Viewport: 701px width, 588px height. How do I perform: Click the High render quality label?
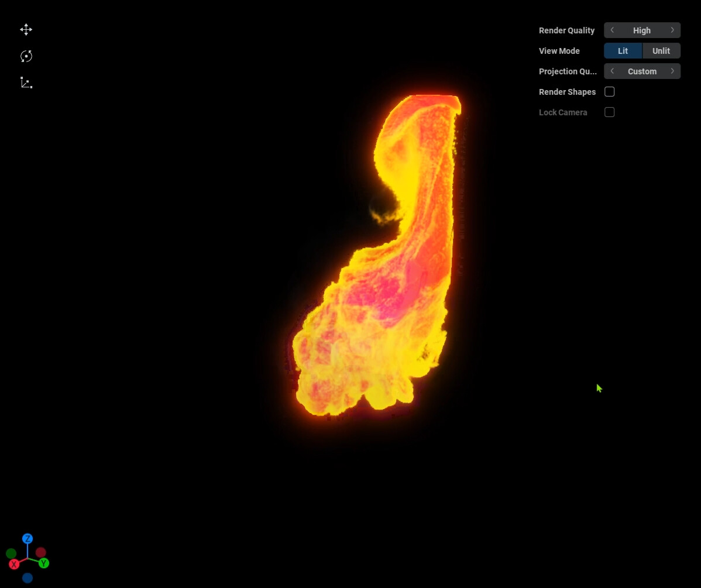pos(642,30)
